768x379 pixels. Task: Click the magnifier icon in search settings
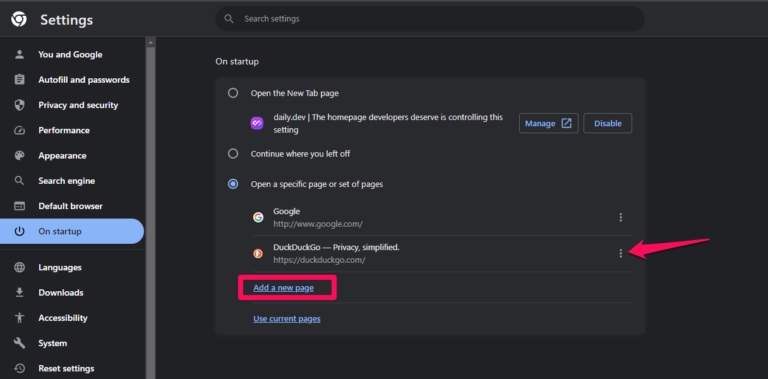(229, 19)
